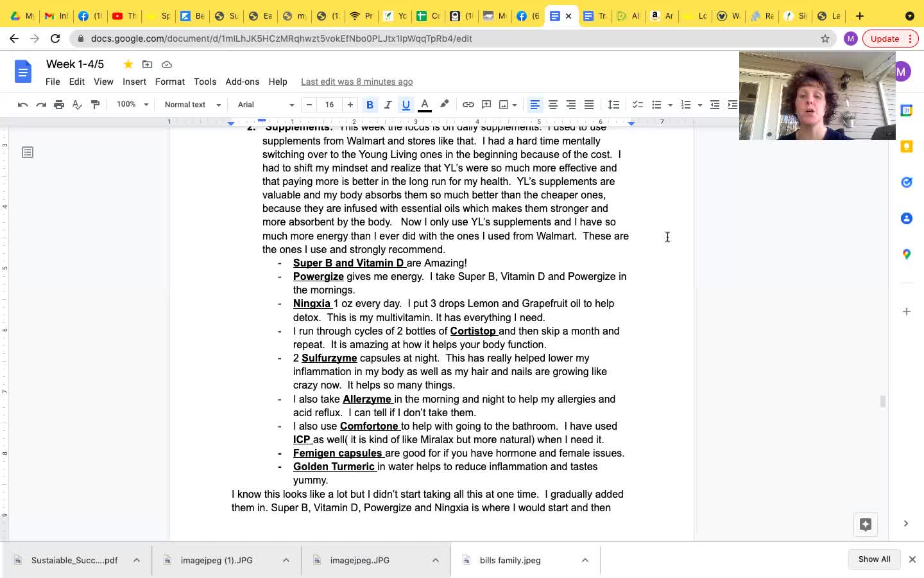Print the document using printer icon
924x578 pixels.
[59, 105]
